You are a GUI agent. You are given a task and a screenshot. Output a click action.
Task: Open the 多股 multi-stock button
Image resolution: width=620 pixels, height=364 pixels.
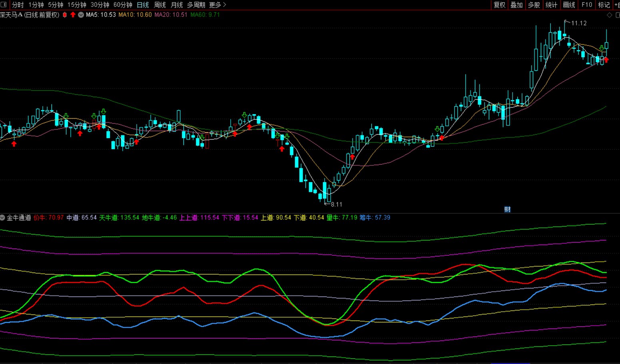(x=534, y=5)
